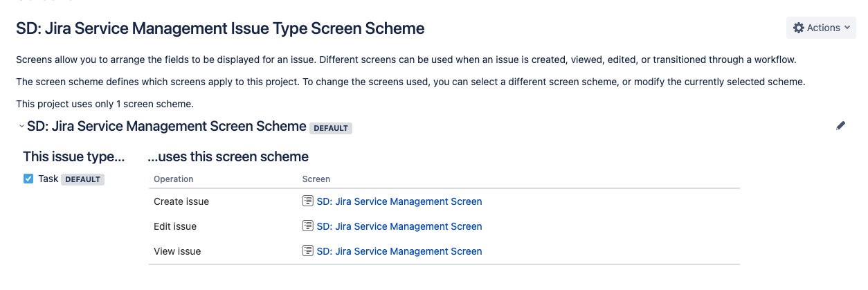Click the DEFAULT badge next to Task
868x290 pixels.
[x=82, y=179]
